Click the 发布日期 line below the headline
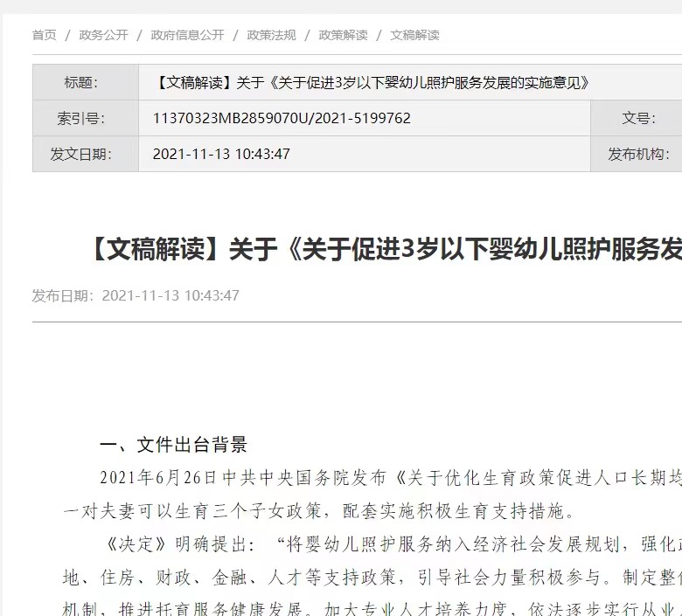Image resolution: width=682 pixels, height=616 pixels. click(136, 295)
